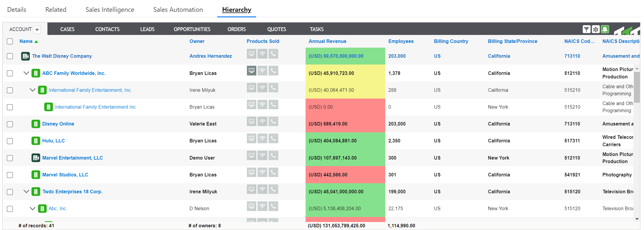Click phone product icon for Walt Disney Company
644x230 pixels.
pos(273,54)
